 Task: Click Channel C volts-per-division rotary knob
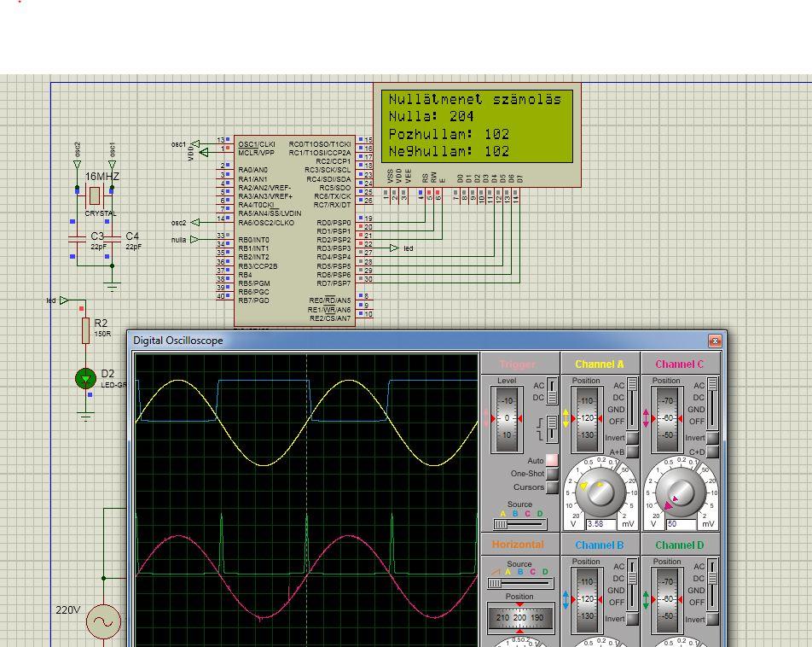(x=681, y=492)
